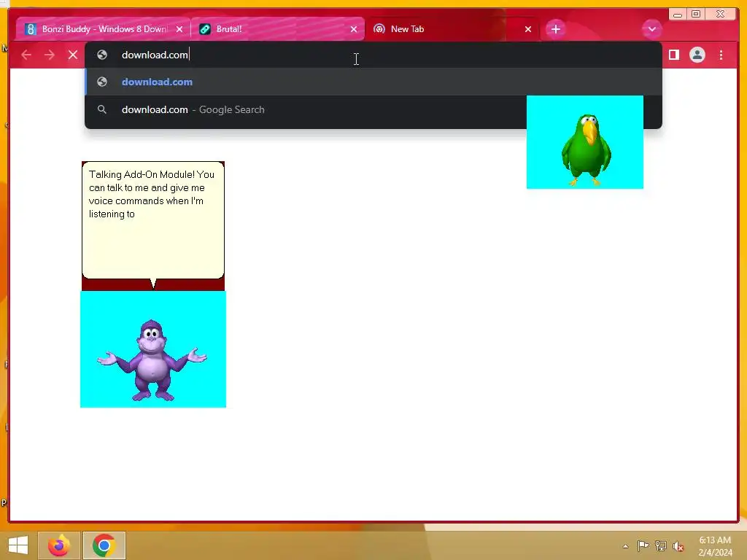The height and width of the screenshot is (560, 747).
Task: Open a new tab with the plus button
Action: (x=555, y=29)
